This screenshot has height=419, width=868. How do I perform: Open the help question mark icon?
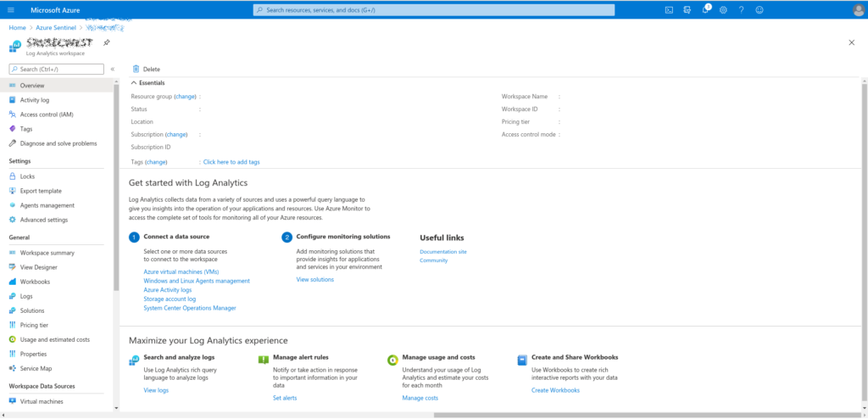click(741, 10)
